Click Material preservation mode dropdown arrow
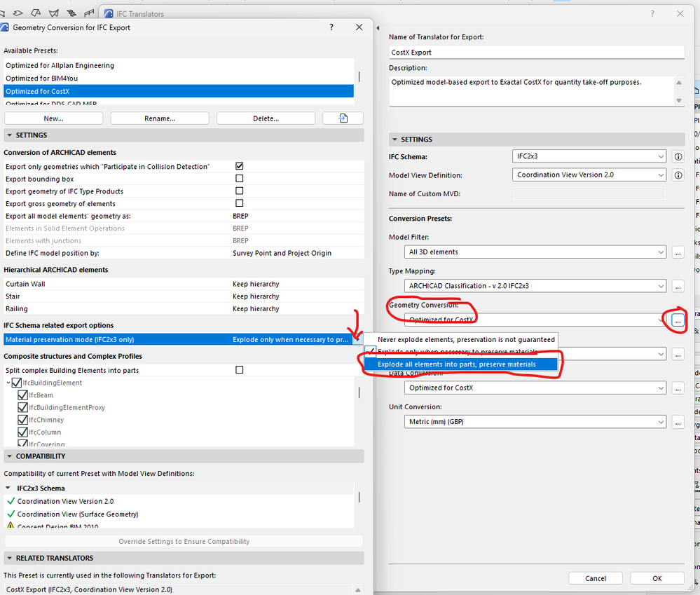The image size is (700, 595). (x=357, y=340)
